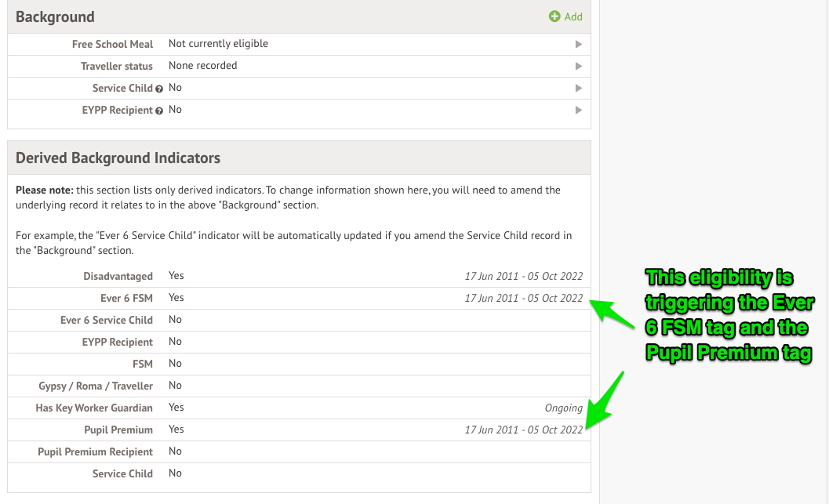The height and width of the screenshot is (504, 829).
Task: Open help icon beside EYPP Recipient label
Action: [159, 111]
